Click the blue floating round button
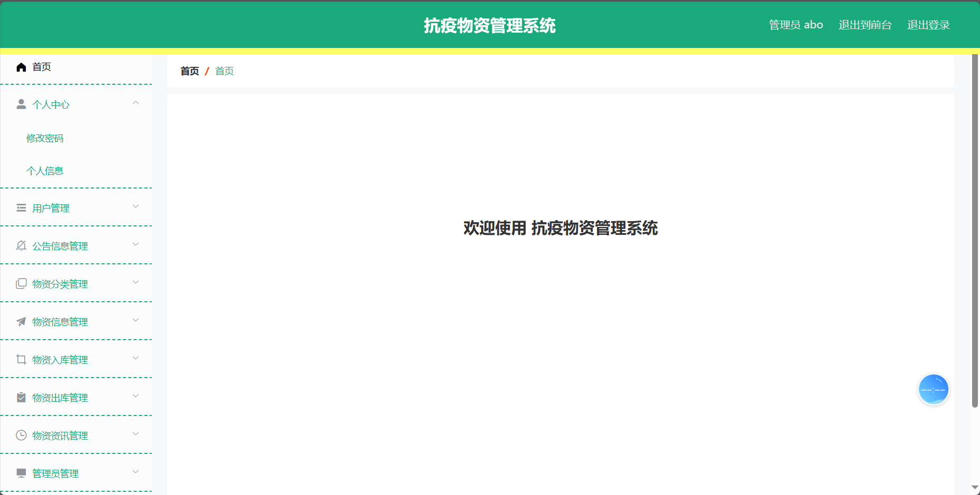 (933, 390)
